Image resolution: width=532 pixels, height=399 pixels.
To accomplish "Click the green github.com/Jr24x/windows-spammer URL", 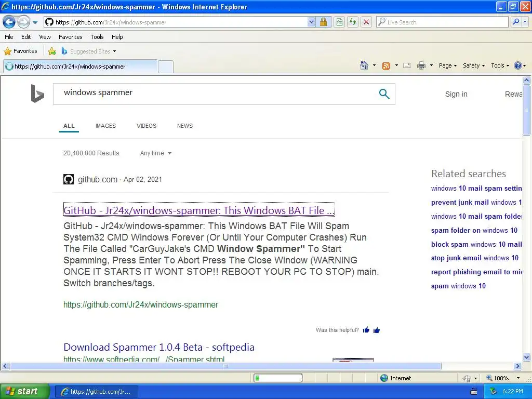I will tap(141, 304).
